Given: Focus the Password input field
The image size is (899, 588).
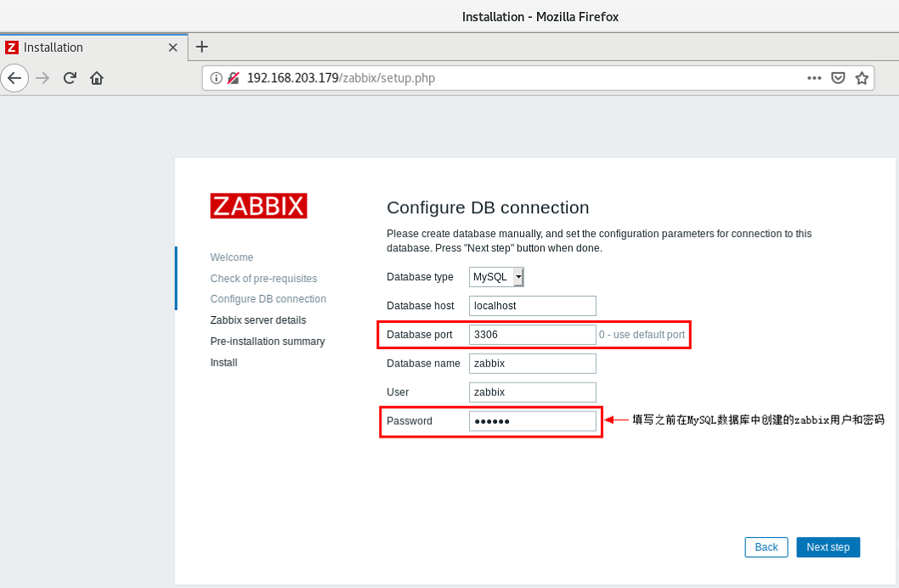Looking at the screenshot, I should pyautogui.click(x=533, y=421).
